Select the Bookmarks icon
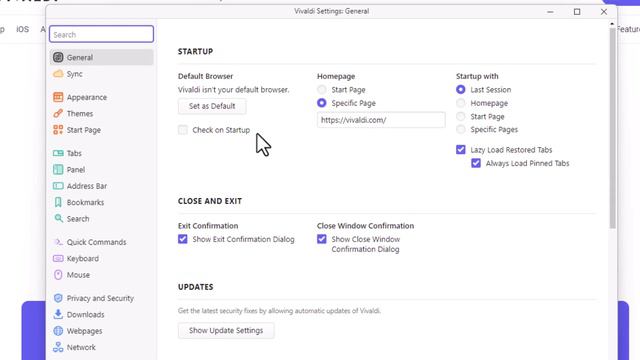The width and height of the screenshot is (640, 360). click(x=58, y=202)
